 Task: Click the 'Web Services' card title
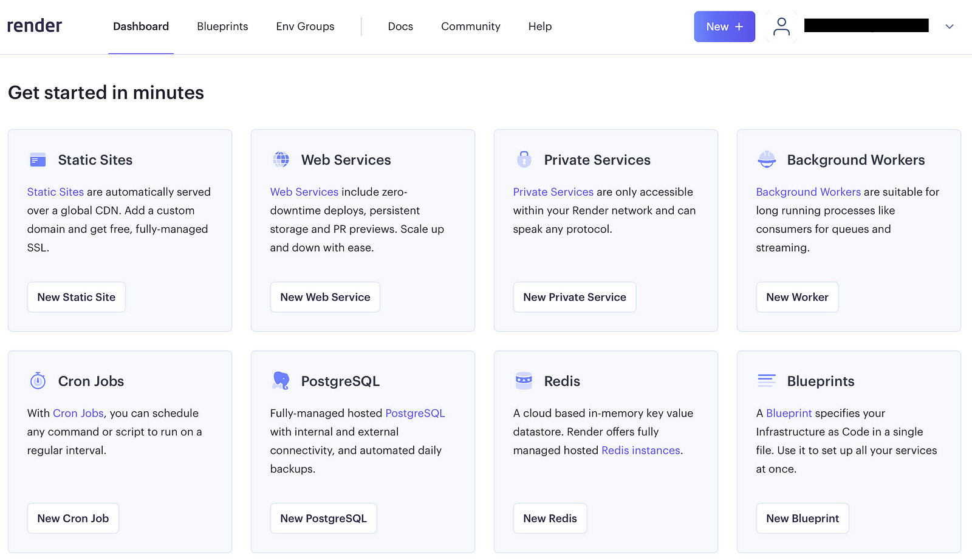(x=346, y=160)
